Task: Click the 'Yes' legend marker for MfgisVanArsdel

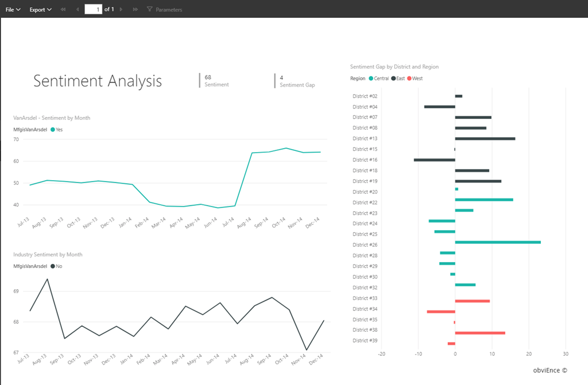Action: 53,130
